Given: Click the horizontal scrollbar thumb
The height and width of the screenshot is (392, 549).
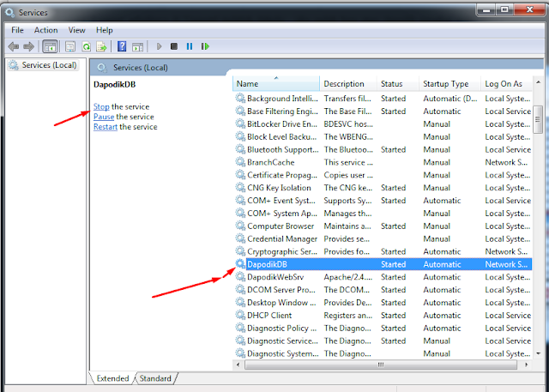Looking at the screenshot, I should (381, 365).
